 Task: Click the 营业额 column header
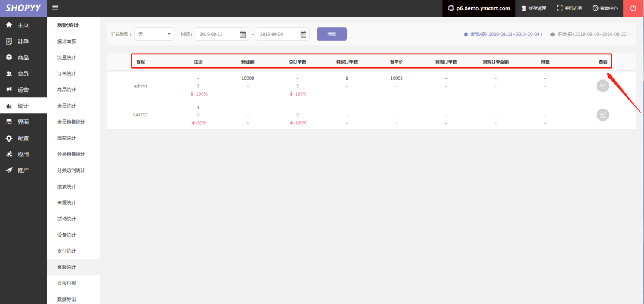coord(247,62)
